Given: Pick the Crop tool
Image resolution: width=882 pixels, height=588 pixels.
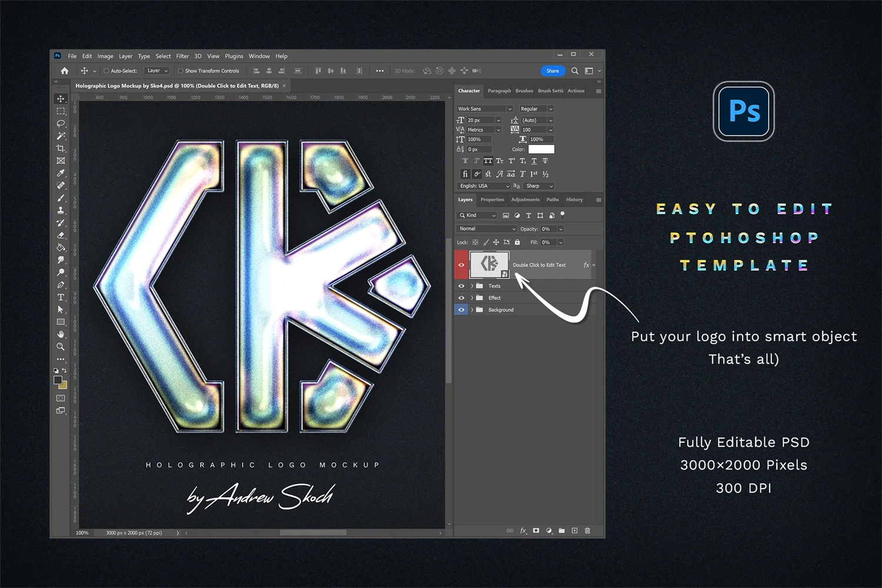Looking at the screenshot, I should 61,148.
